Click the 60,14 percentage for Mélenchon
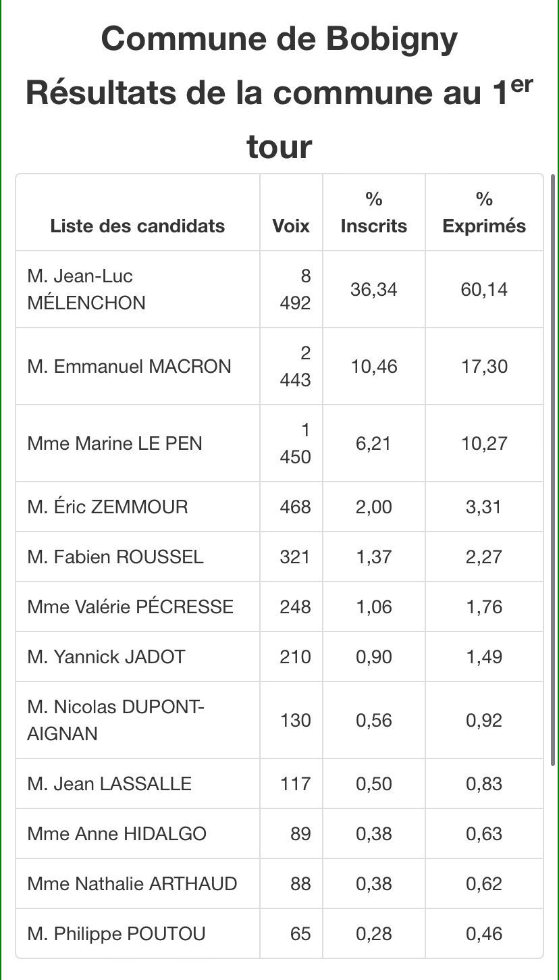 [x=484, y=289]
